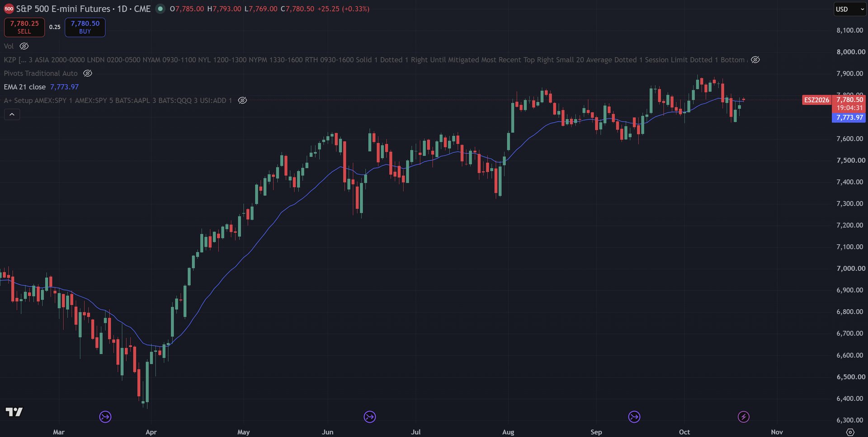The height and width of the screenshot is (437, 868).
Task: Open the contract rollover marker near mid-September
Action: pyautogui.click(x=634, y=417)
